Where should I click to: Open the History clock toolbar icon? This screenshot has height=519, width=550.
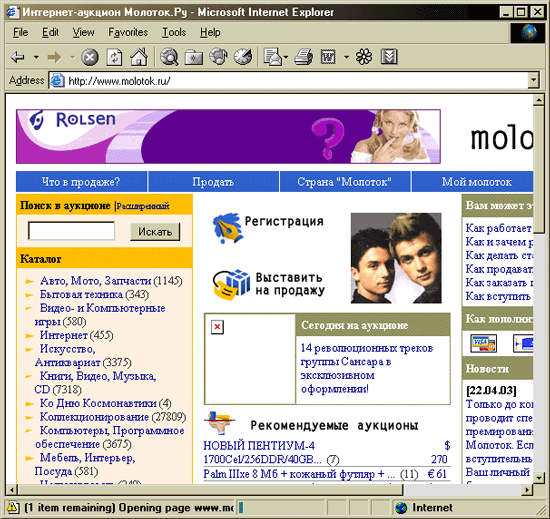coord(243,57)
